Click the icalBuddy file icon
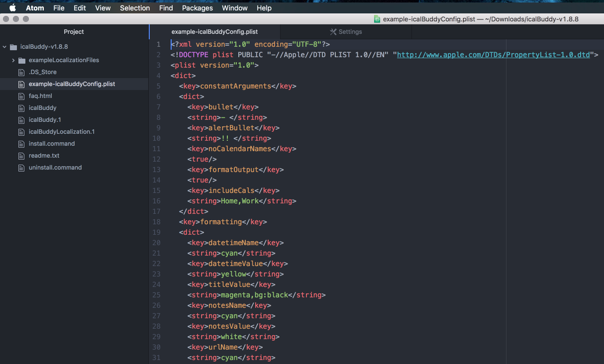The width and height of the screenshot is (604, 364). [21, 108]
